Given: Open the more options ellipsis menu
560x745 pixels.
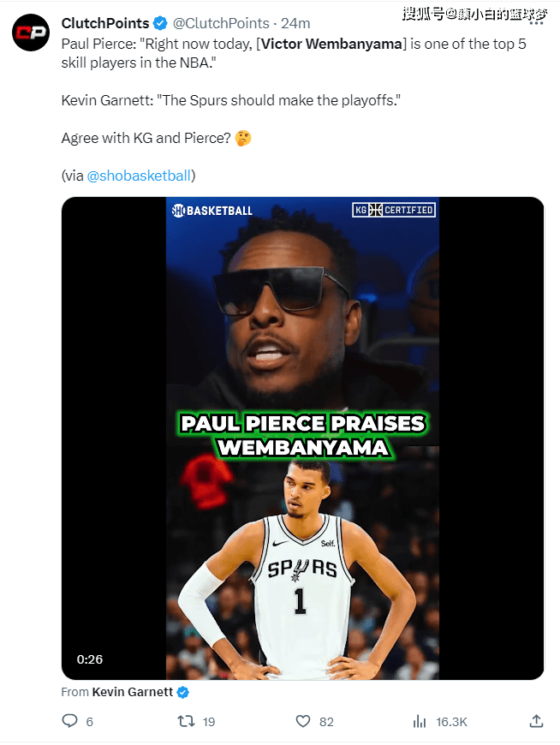Looking at the screenshot, I should click(x=537, y=22).
